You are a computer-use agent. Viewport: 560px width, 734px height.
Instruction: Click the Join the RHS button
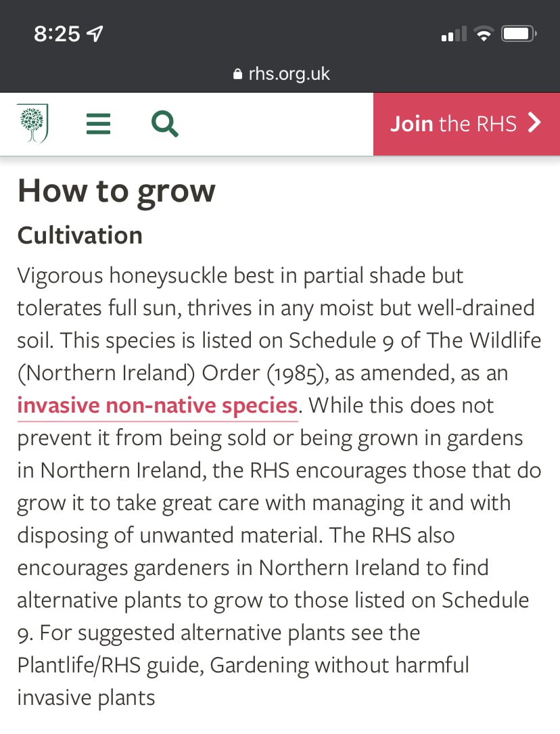pyautogui.click(x=467, y=124)
